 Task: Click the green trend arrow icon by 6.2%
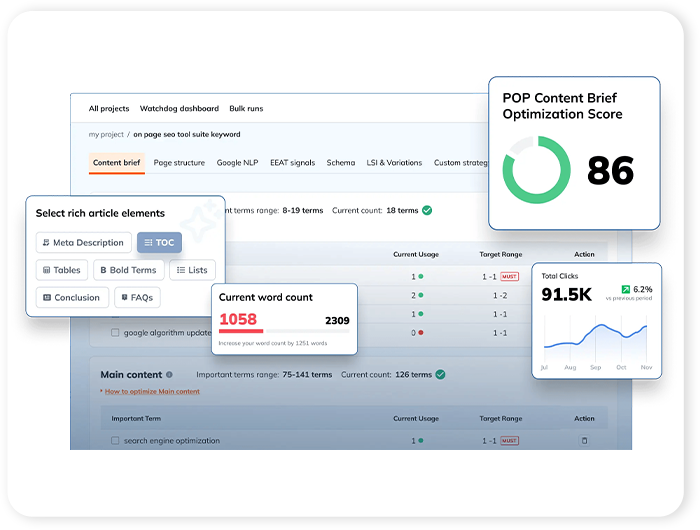point(625,289)
